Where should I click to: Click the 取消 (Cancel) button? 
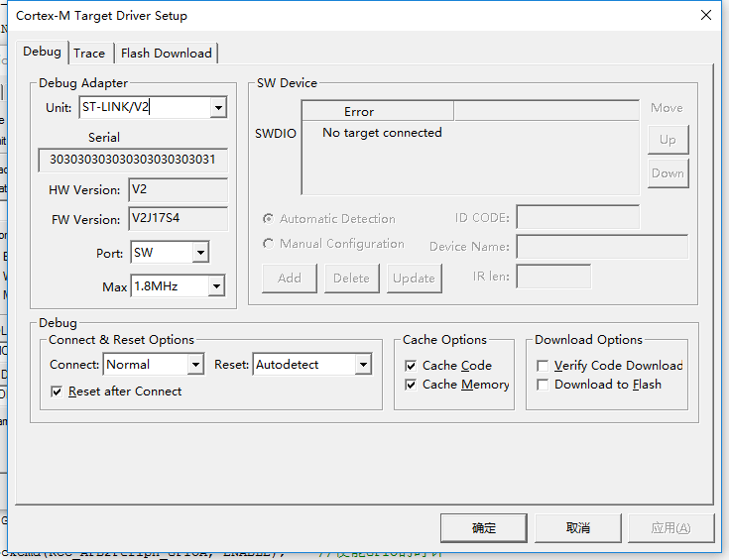[577, 528]
